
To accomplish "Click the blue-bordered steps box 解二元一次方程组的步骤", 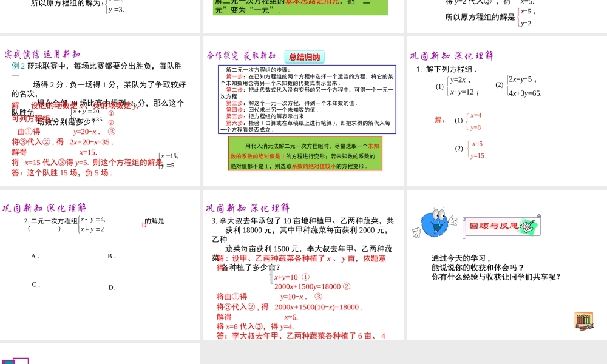I will coord(307,99).
